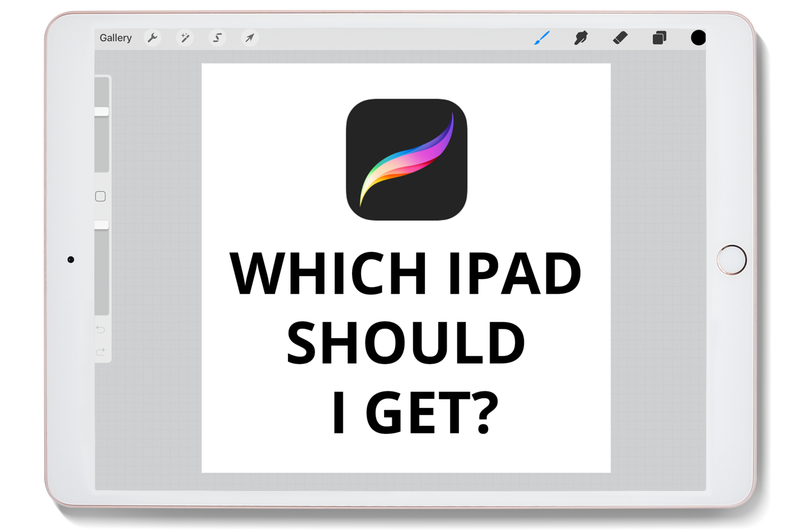Open the Adjustments magic wand menu

coord(185,38)
